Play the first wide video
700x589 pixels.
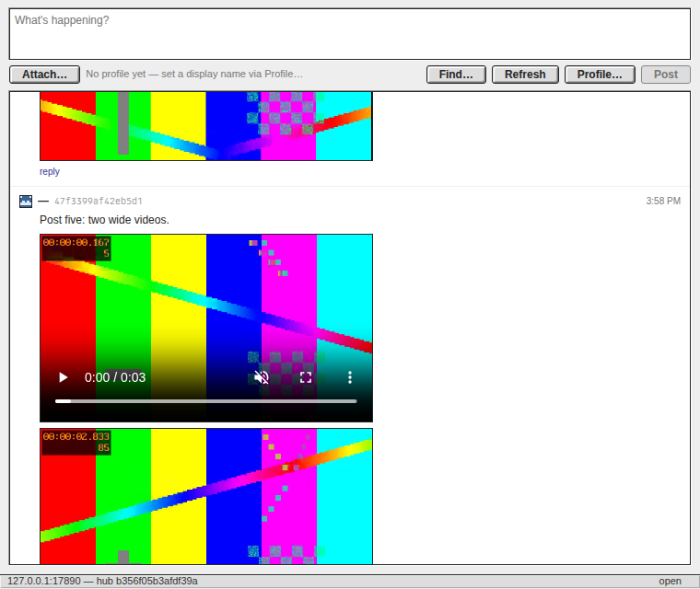64,377
